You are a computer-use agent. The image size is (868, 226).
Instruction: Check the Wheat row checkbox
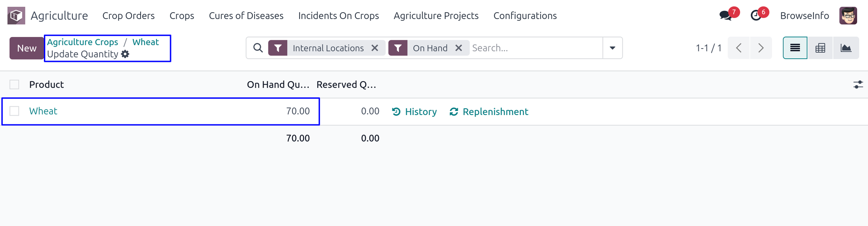(x=14, y=111)
